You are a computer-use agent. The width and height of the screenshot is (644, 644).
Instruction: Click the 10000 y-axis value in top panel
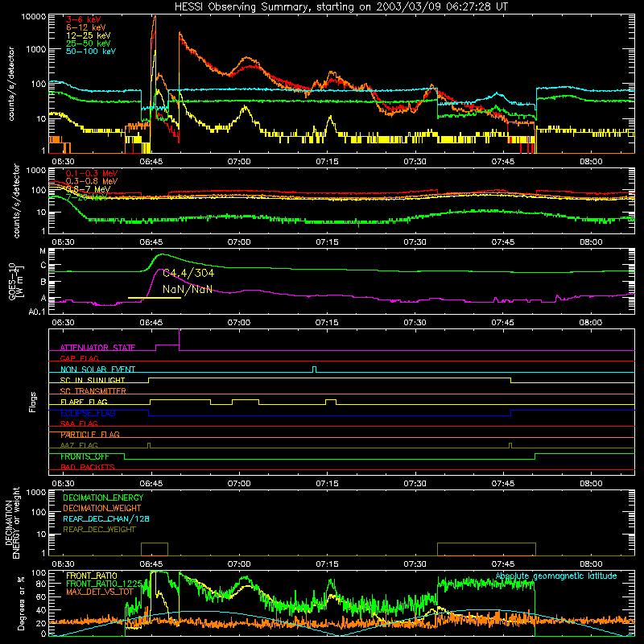click(x=34, y=17)
